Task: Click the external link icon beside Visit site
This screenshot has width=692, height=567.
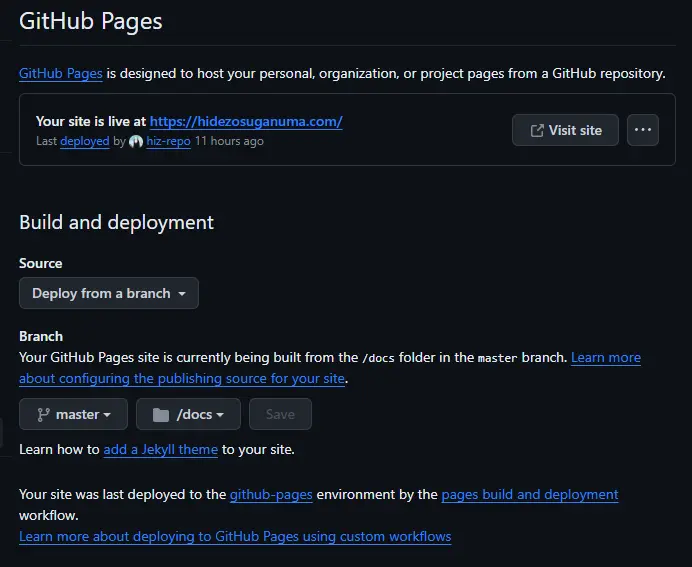Action: [x=537, y=130]
